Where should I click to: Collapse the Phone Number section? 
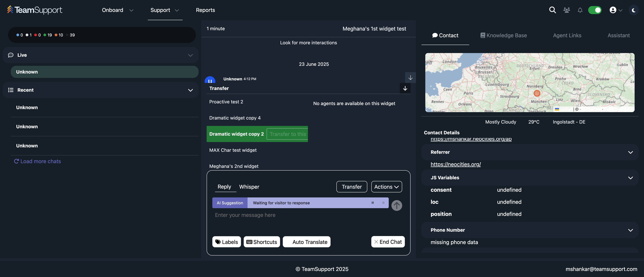630,230
